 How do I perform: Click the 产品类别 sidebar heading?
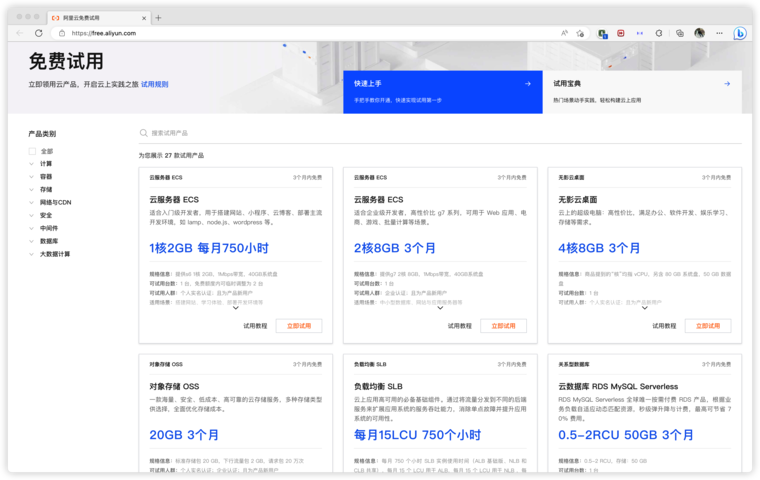click(42, 134)
